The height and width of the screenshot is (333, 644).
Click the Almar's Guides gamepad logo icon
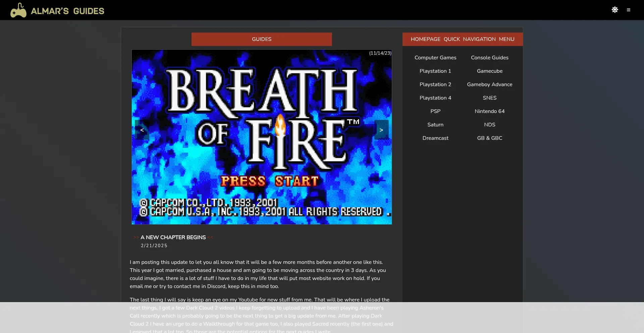pyautogui.click(x=18, y=10)
